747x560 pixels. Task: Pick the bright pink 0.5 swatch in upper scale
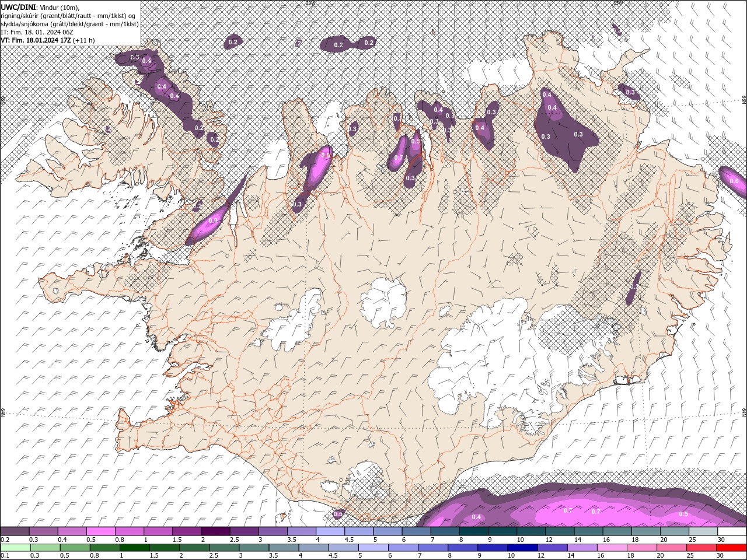click(100, 531)
